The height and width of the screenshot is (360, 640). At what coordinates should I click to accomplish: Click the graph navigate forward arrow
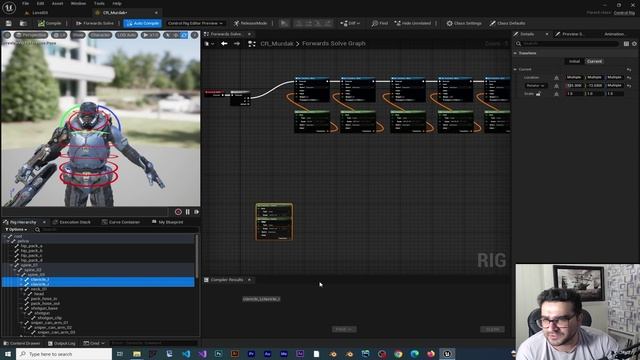point(237,43)
